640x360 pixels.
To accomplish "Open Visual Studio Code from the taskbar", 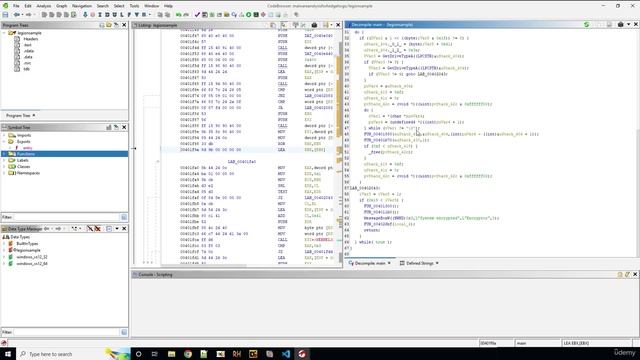I will (286, 354).
